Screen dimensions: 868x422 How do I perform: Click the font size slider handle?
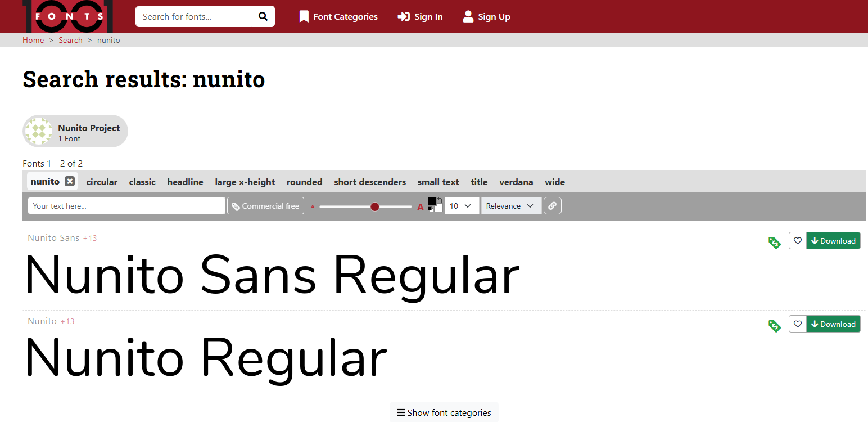(x=375, y=206)
